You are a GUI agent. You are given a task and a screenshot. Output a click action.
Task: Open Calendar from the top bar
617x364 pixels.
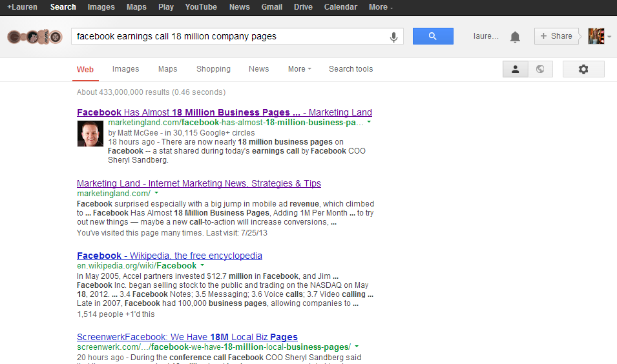[x=340, y=7]
